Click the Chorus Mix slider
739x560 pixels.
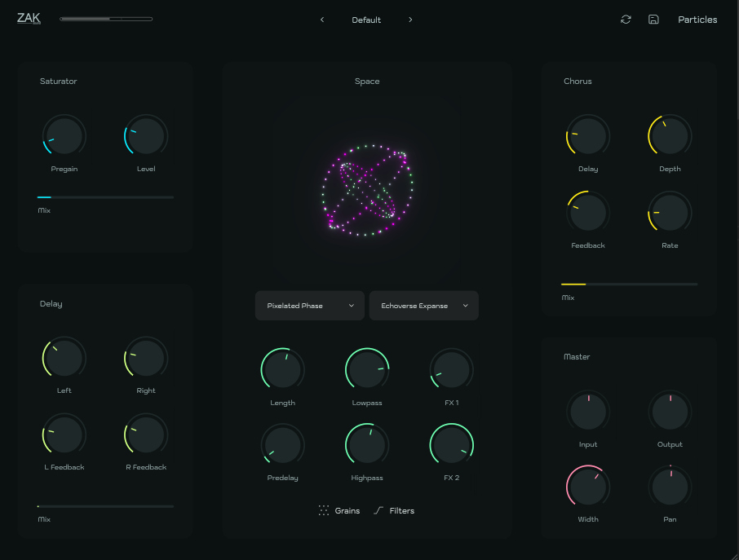point(629,284)
